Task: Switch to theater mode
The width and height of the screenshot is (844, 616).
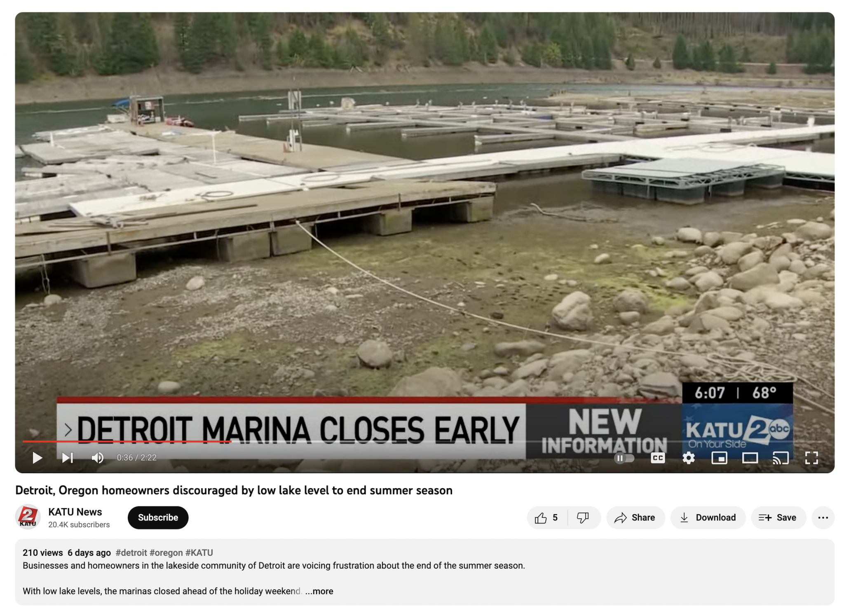Action: pos(750,458)
